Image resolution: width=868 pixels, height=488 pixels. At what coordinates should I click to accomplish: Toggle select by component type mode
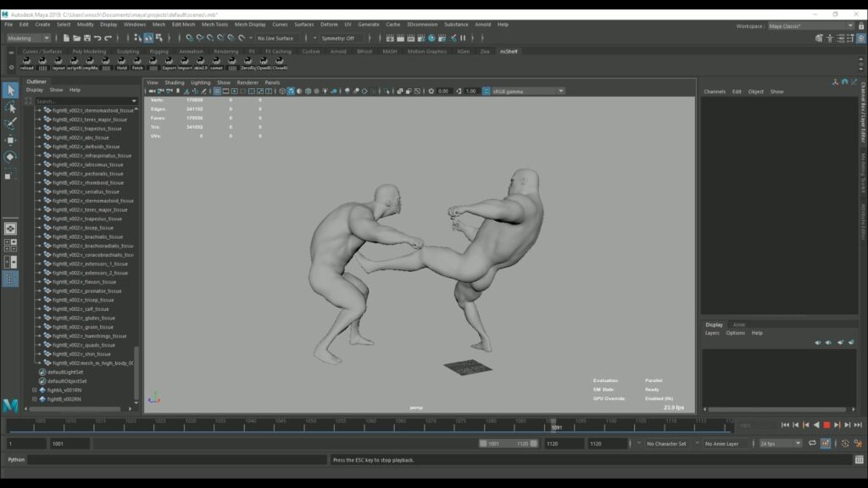tap(159, 38)
